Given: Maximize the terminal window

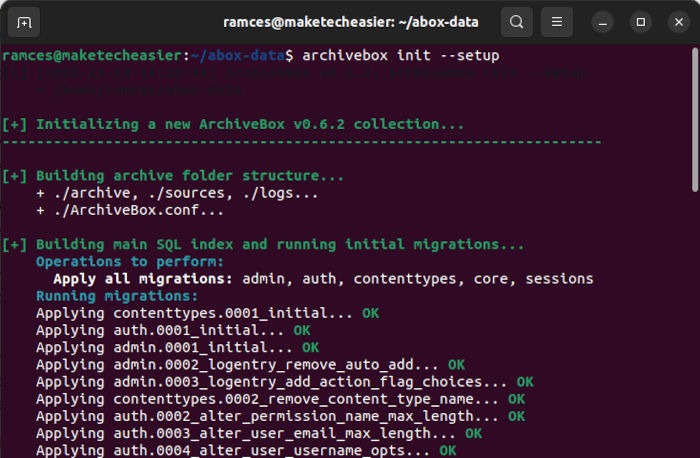Looking at the screenshot, I should 641,22.
